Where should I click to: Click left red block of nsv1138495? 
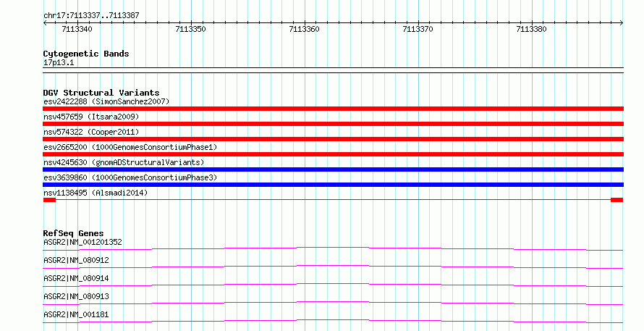[49, 200]
